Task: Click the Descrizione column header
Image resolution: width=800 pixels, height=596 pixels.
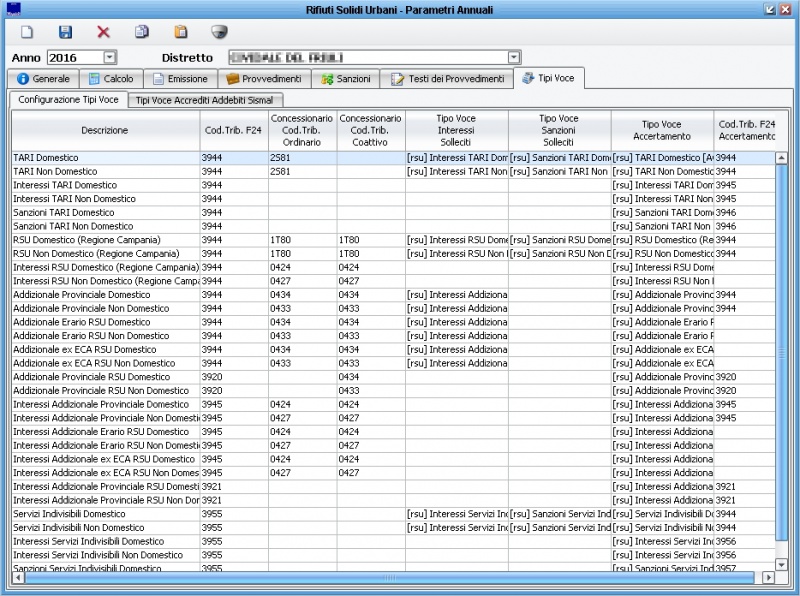Action: click(x=105, y=130)
